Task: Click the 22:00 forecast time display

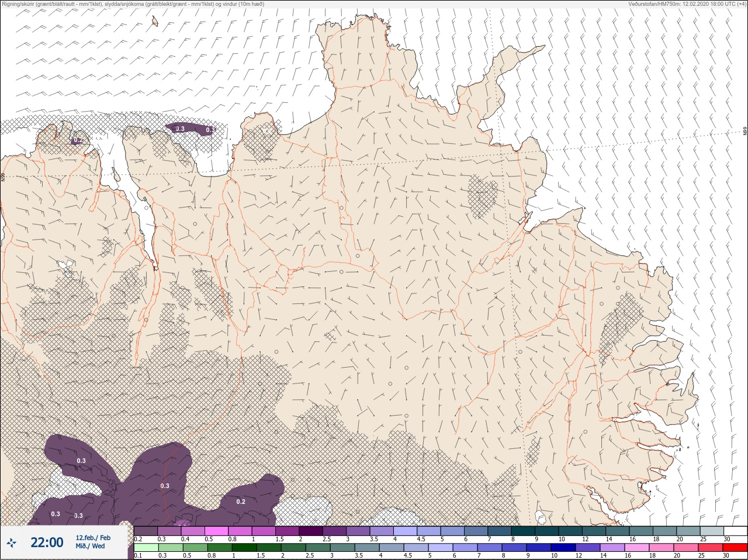Action: 47,542
